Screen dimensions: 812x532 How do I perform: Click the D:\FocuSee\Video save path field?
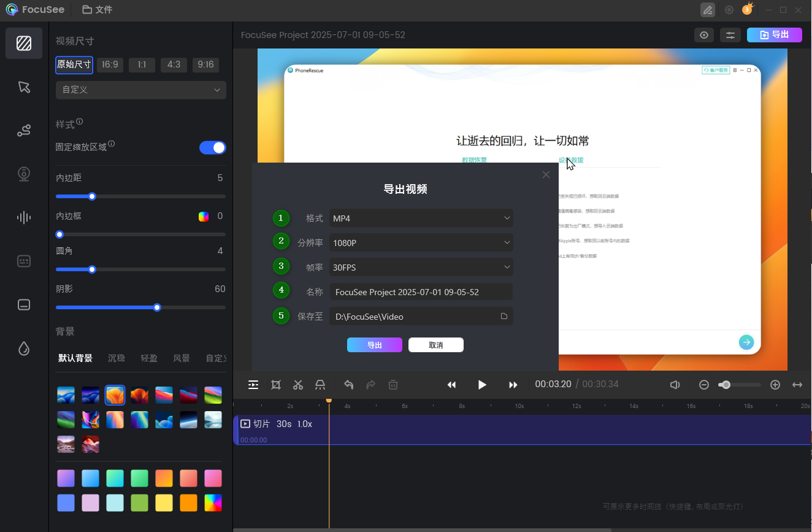pyautogui.click(x=421, y=317)
